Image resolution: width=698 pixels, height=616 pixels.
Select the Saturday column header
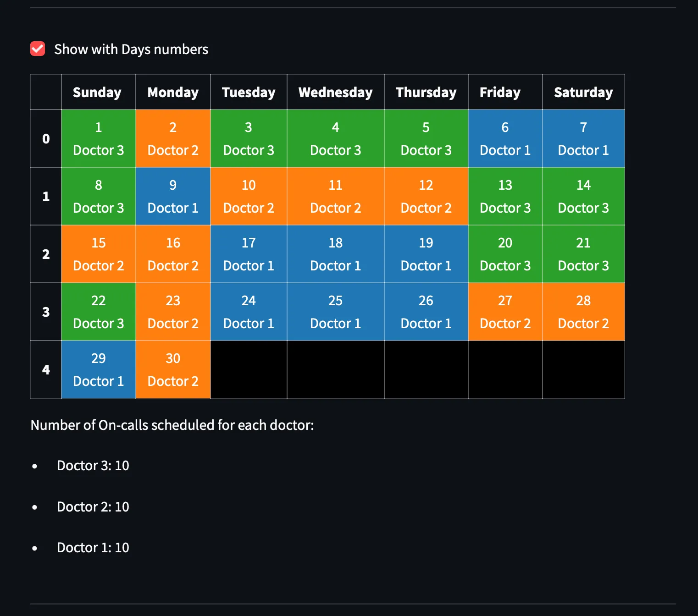click(x=583, y=92)
